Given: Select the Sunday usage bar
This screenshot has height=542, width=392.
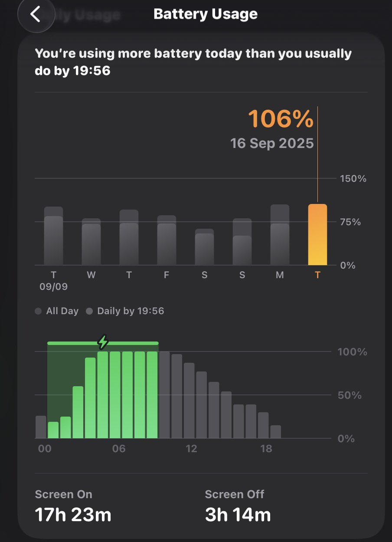Looking at the screenshot, I should [242, 244].
